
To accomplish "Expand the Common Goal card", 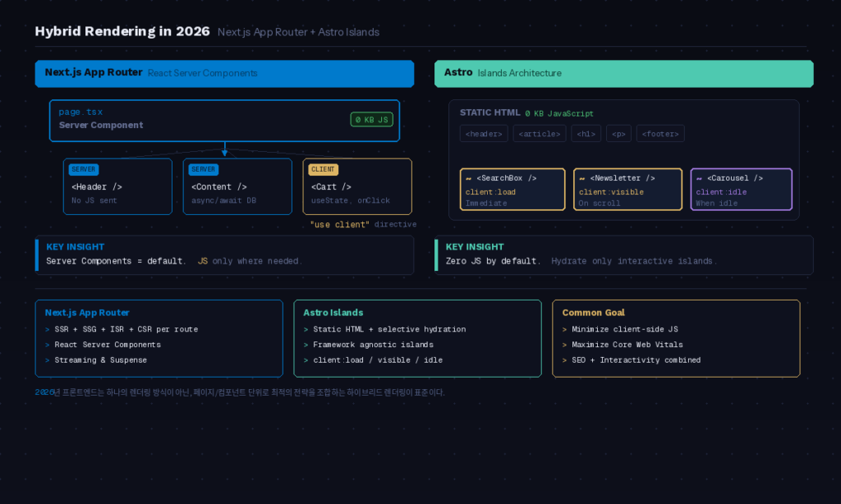I will coord(676,338).
